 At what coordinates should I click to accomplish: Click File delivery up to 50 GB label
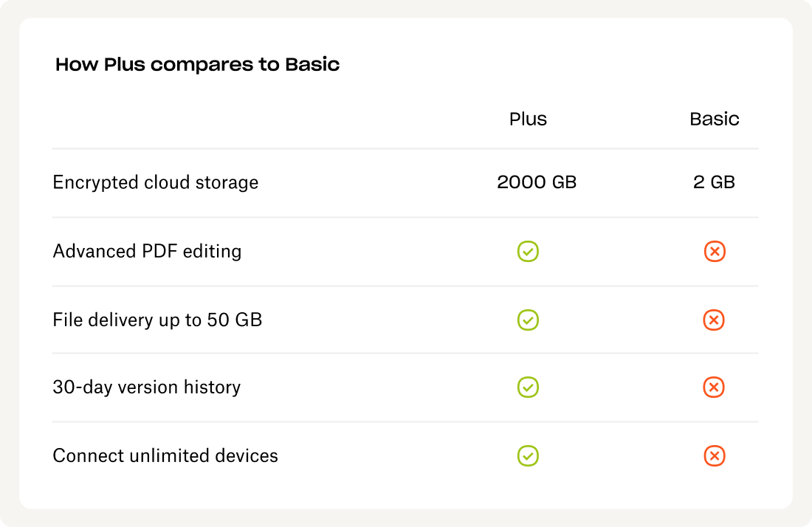coord(157,320)
